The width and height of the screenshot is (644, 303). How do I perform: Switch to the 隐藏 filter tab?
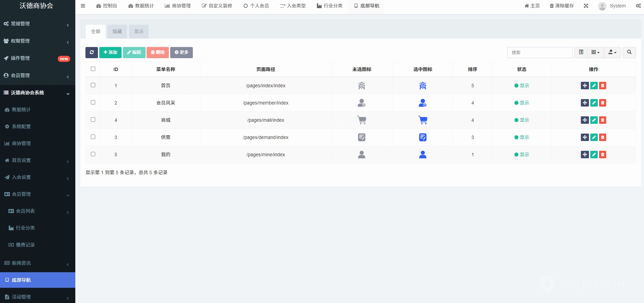pyautogui.click(x=117, y=31)
